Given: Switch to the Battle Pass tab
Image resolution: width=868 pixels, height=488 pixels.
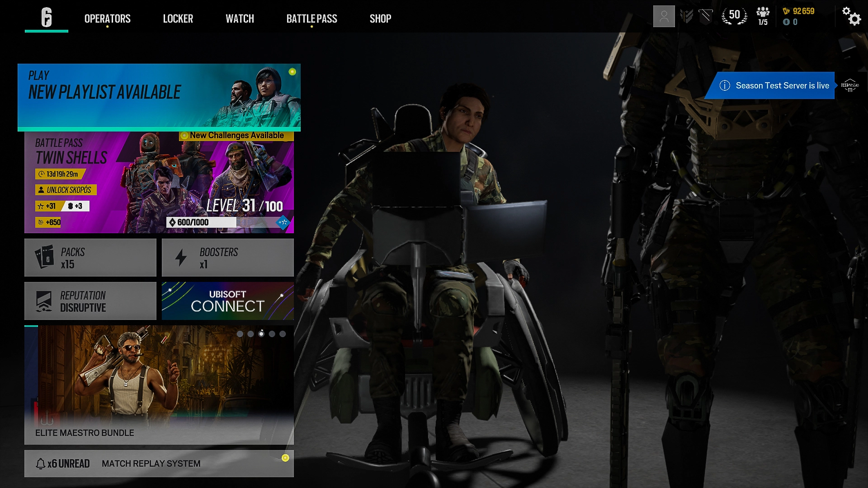Looking at the screenshot, I should point(311,19).
